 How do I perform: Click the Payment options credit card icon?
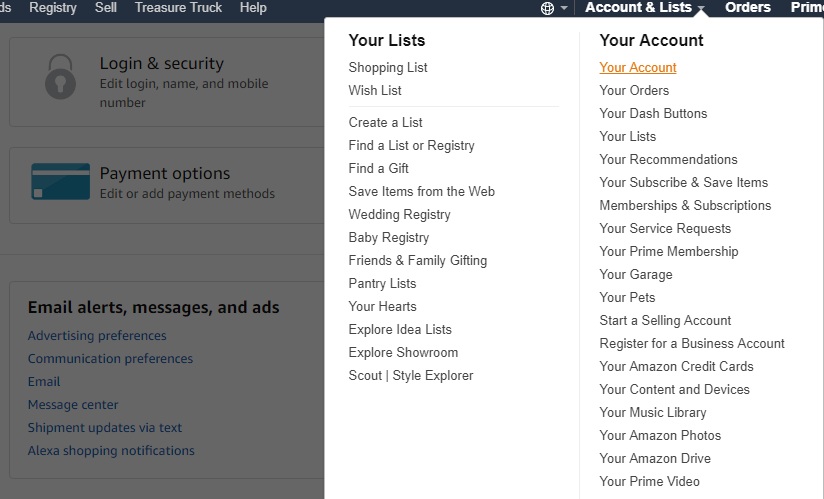click(x=60, y=181)
